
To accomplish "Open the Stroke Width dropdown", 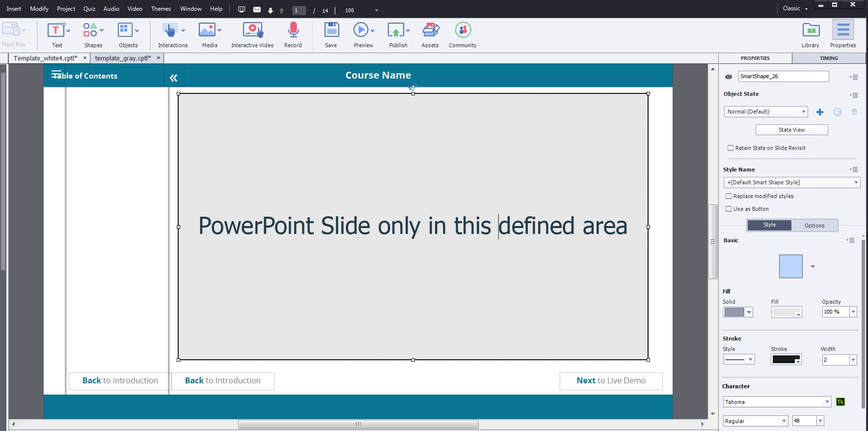I will pos(853,360).
